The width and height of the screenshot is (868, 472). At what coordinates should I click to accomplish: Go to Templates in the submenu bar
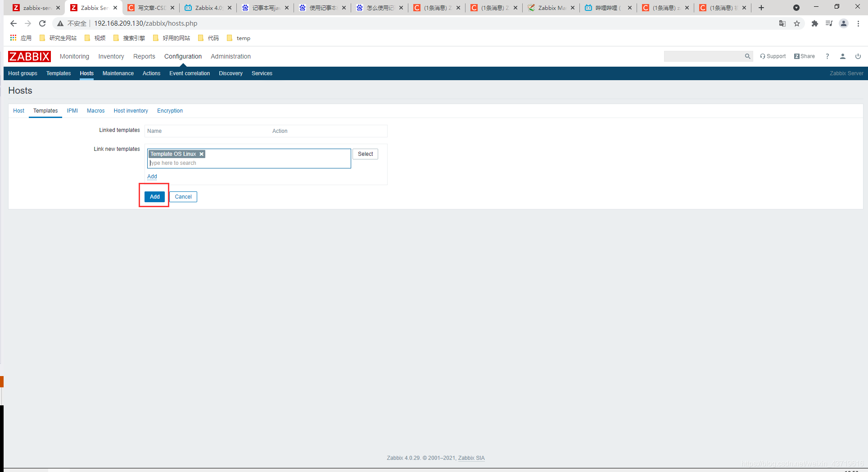pyautogui.click(x=59, y=73)
